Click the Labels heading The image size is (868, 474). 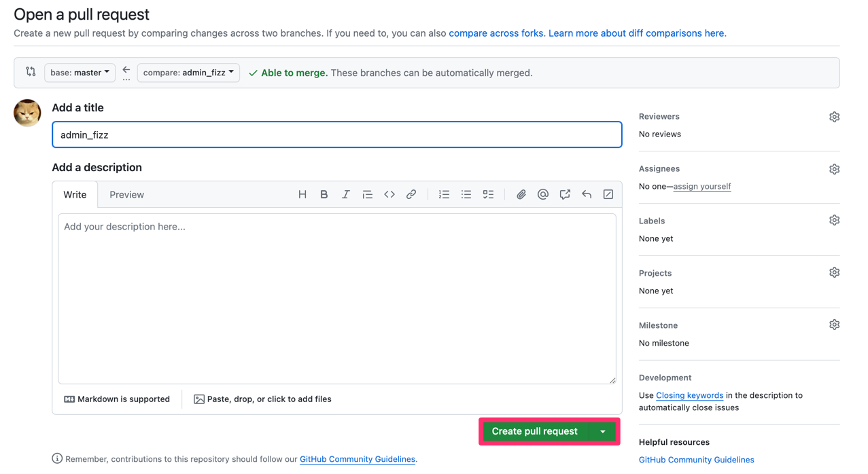(652, 221)
